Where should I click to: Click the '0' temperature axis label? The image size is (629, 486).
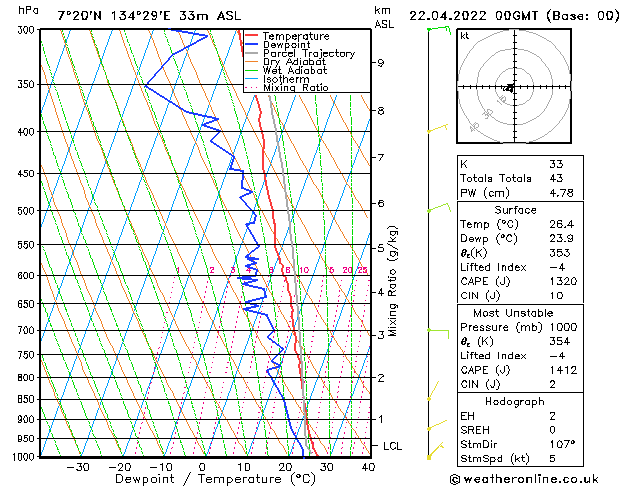point(203,468)
